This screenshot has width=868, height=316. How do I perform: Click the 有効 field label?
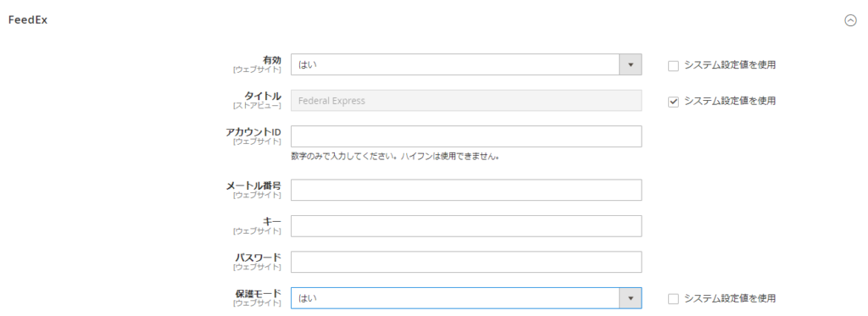(272, 60)
